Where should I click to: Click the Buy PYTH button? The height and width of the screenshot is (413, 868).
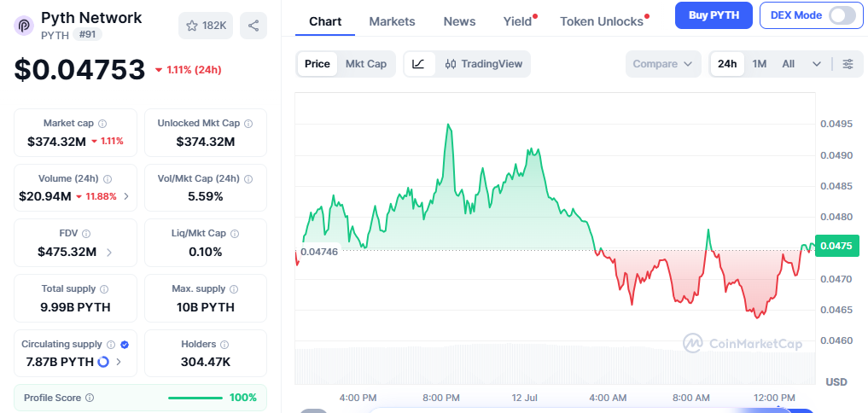714,15
